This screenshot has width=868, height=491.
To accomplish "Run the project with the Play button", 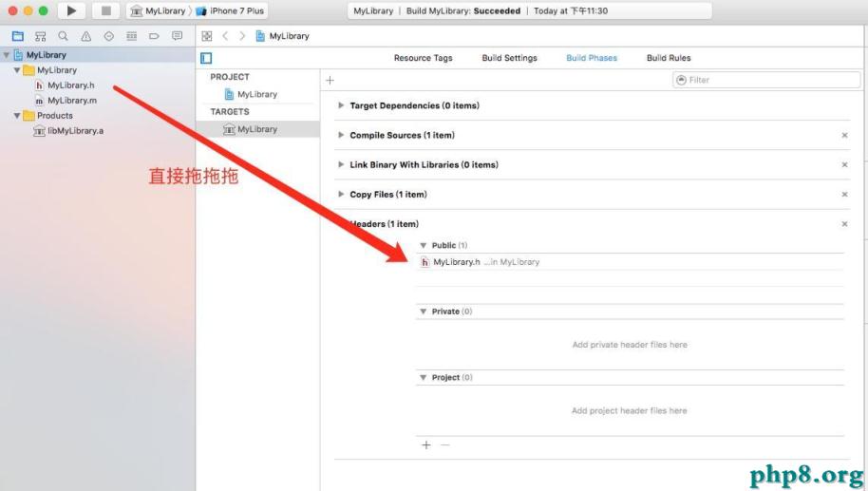I will [x=71, y=10].
